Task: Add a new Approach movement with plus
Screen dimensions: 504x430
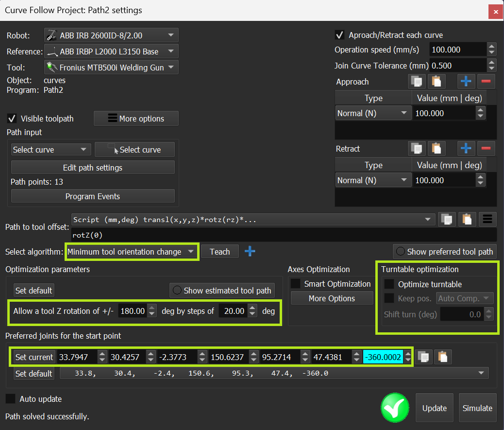Action: (467, 82)
